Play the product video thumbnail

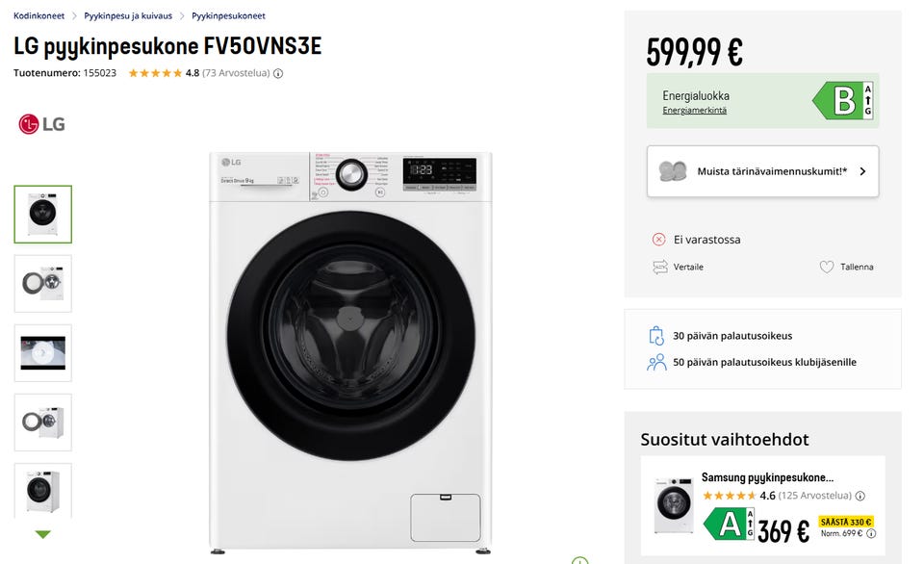click(42, 353)
